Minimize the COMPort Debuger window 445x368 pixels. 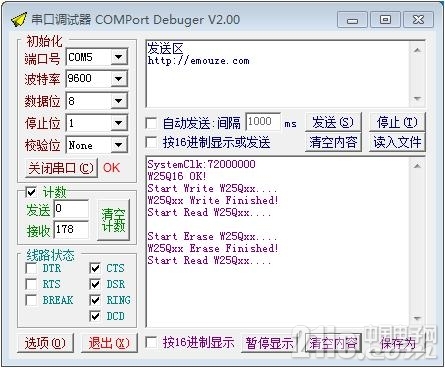[352, 20]
